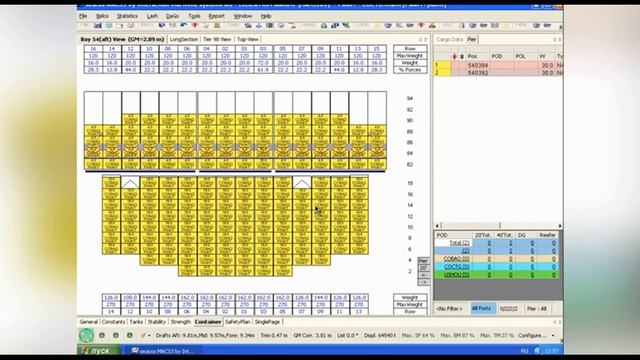Select cargo row 2 with position 540392
Viewport: 640px width, 360px height.
pos(498,73)
